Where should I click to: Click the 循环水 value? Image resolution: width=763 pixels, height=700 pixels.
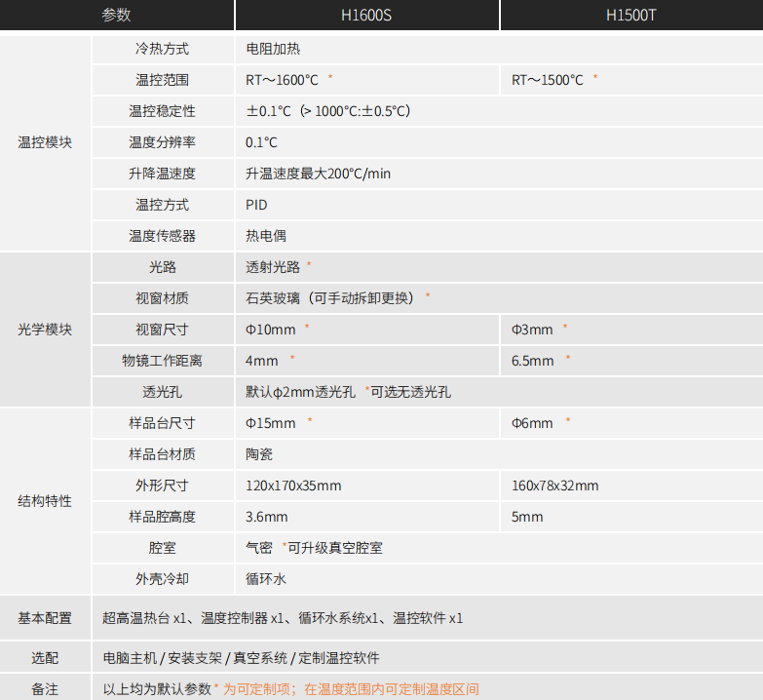(266, 579)
